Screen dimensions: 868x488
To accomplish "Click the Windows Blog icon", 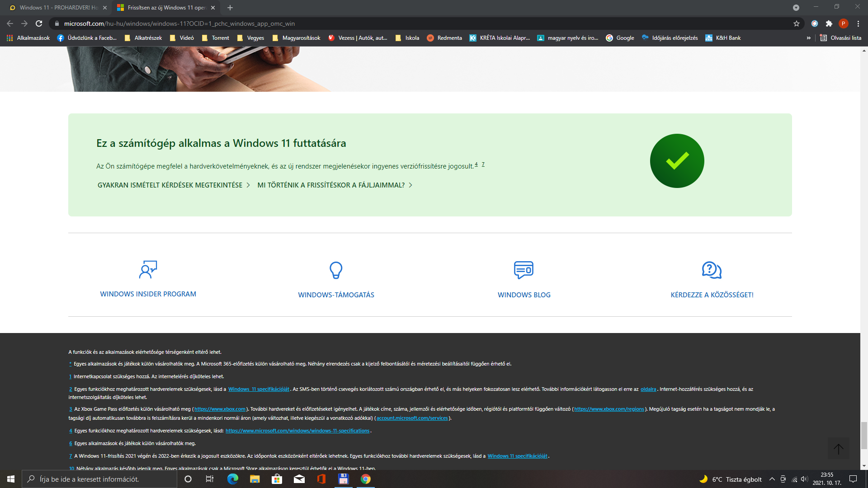I will pos(524,270).
